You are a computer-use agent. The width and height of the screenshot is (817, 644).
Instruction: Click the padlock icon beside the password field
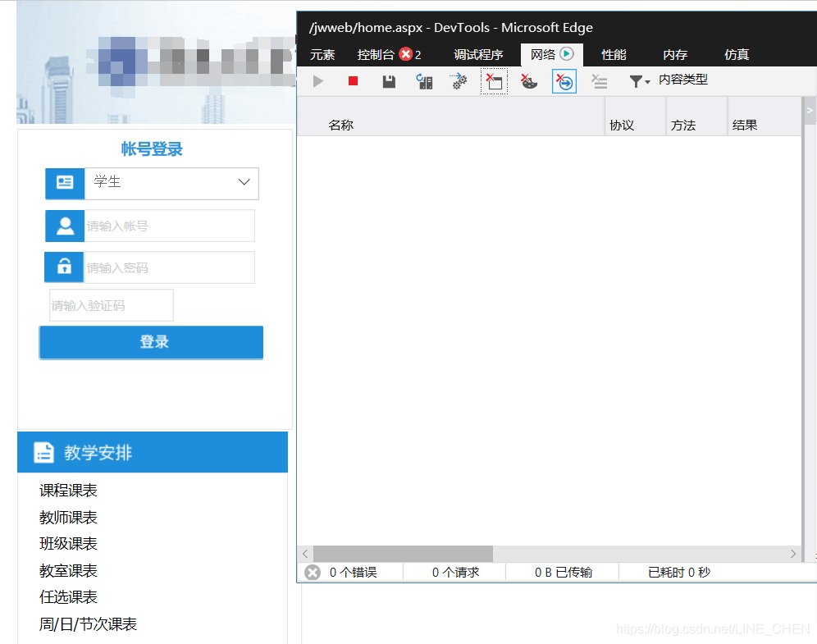[x=64, y=267]
